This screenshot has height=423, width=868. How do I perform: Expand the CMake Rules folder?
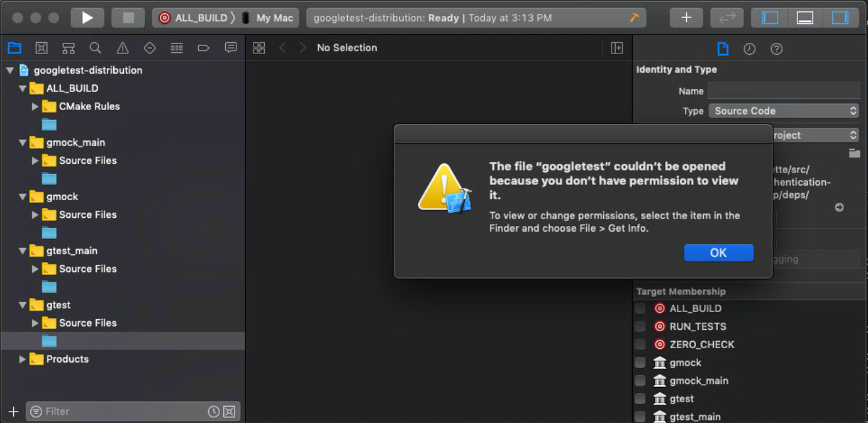(35, 106)
